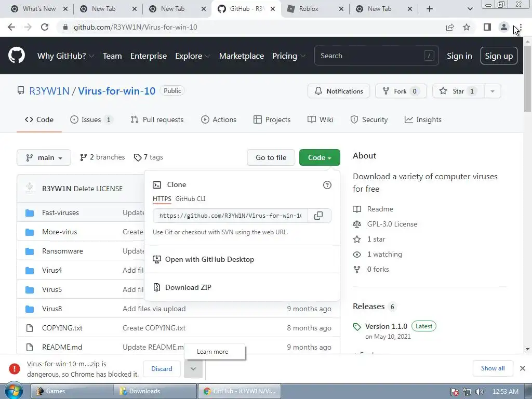Select the GitHub CLI clone tab
The width and height of the screenshot is (532, 399).
point(190,199)
